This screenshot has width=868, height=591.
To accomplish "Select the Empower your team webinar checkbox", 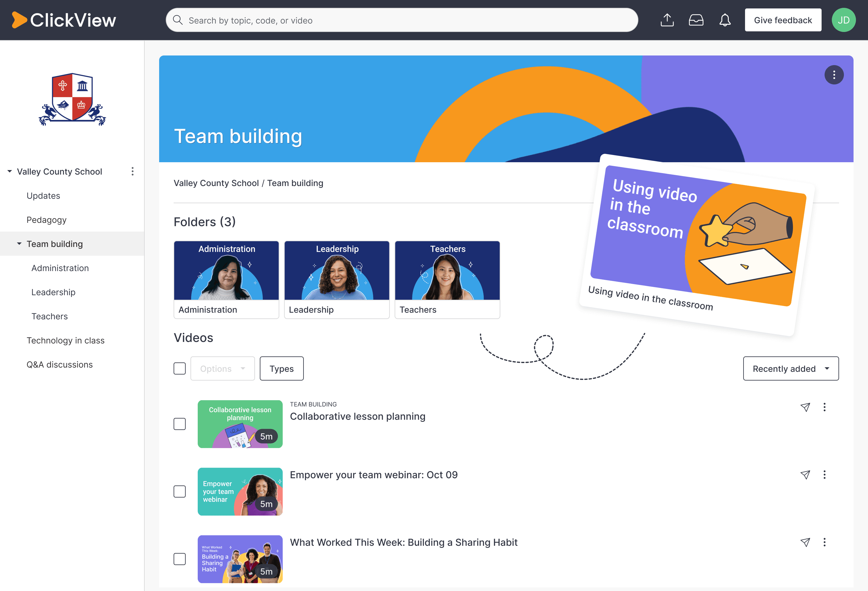I will point(180,491).
